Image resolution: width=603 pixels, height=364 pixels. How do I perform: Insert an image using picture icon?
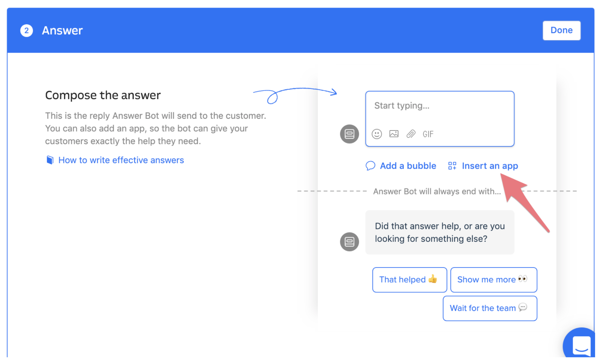394,134
